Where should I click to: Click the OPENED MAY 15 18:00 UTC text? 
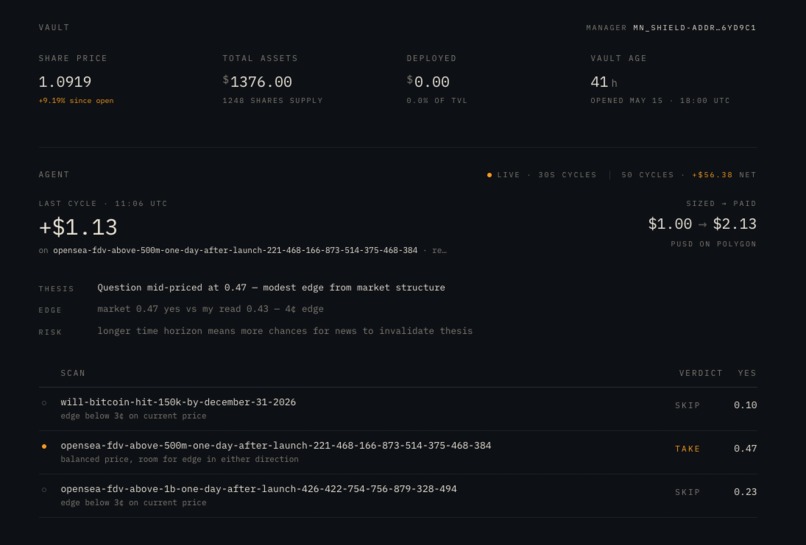coord(660,101)
